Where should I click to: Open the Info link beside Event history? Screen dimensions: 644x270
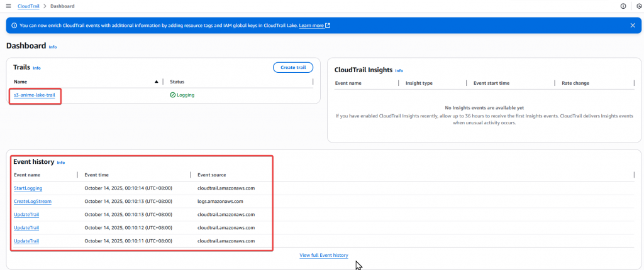[61, 163]
